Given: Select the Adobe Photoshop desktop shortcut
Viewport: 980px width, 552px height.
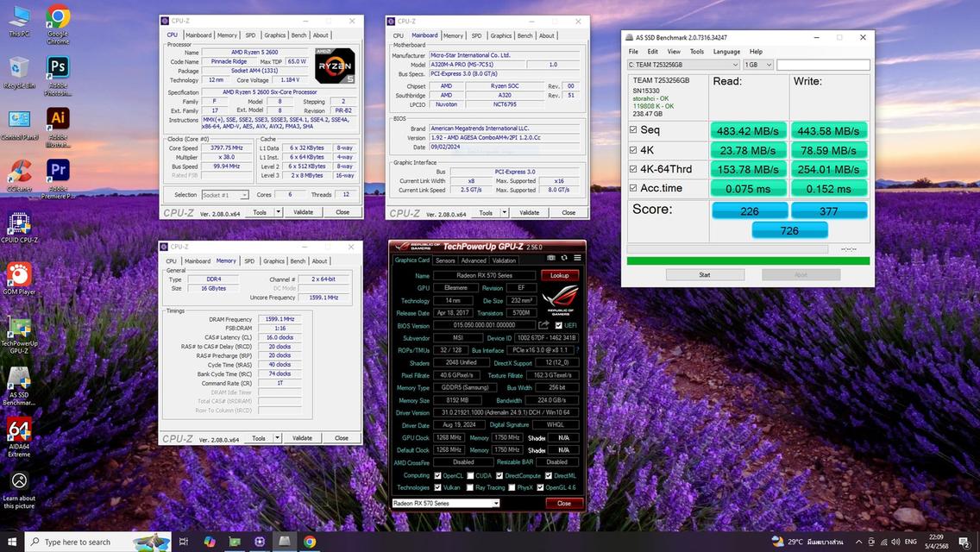Looking at the screenshot, I should point(58,76).
